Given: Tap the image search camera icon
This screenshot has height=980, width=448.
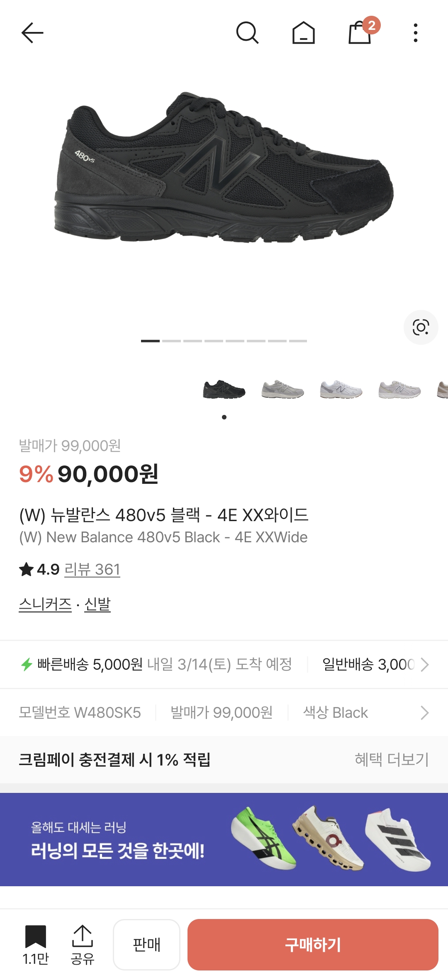Looking at the screenshot, I should point(421,327).
